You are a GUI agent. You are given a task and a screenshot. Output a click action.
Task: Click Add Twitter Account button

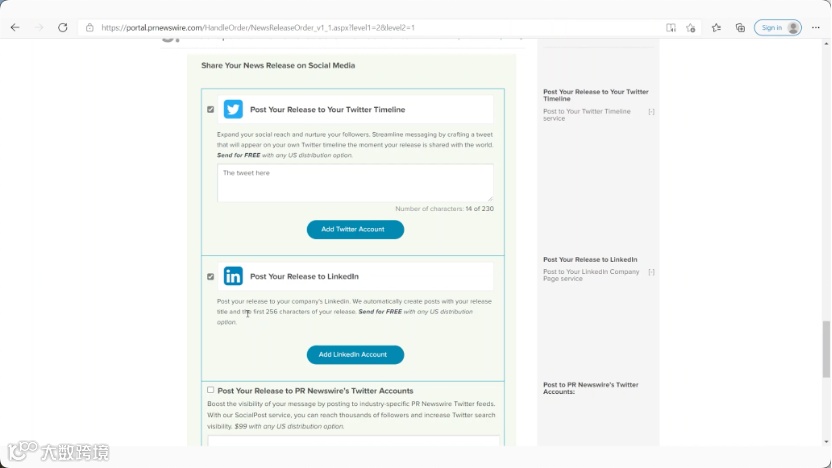point(355,229)
